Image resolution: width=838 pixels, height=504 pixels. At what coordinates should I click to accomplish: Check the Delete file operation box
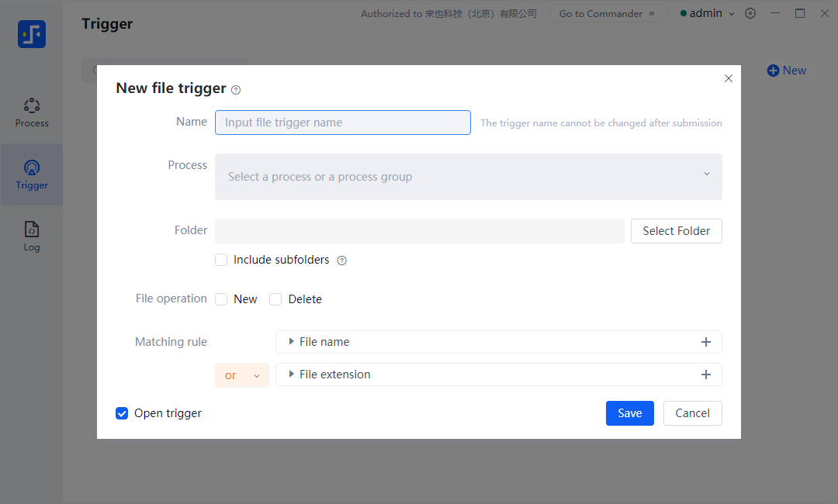pyautogui.click(x=275, y=299)
